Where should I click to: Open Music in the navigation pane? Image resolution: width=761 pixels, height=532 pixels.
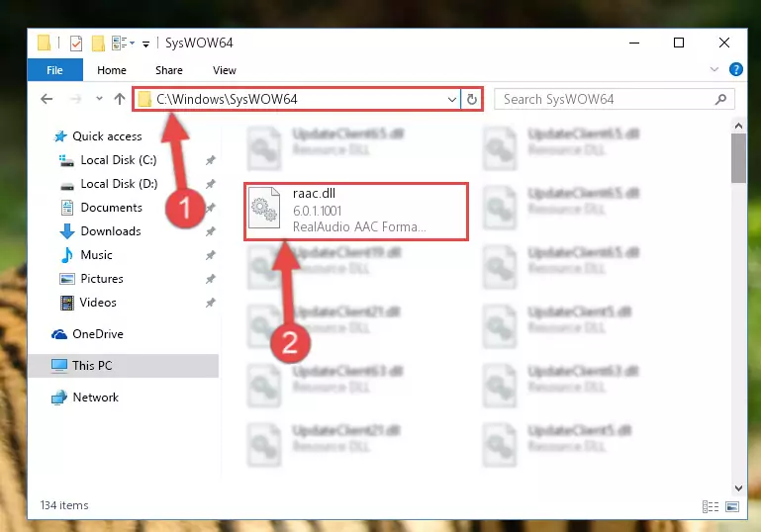point(86,255)
